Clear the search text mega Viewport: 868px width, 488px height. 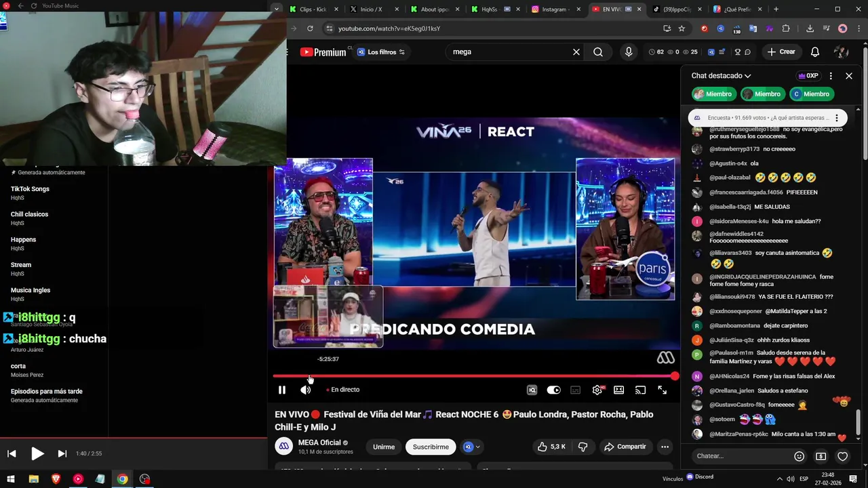point(576,52)
